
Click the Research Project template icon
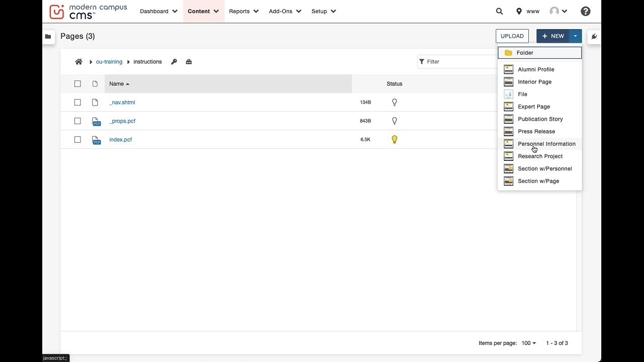tap(509, 156)
